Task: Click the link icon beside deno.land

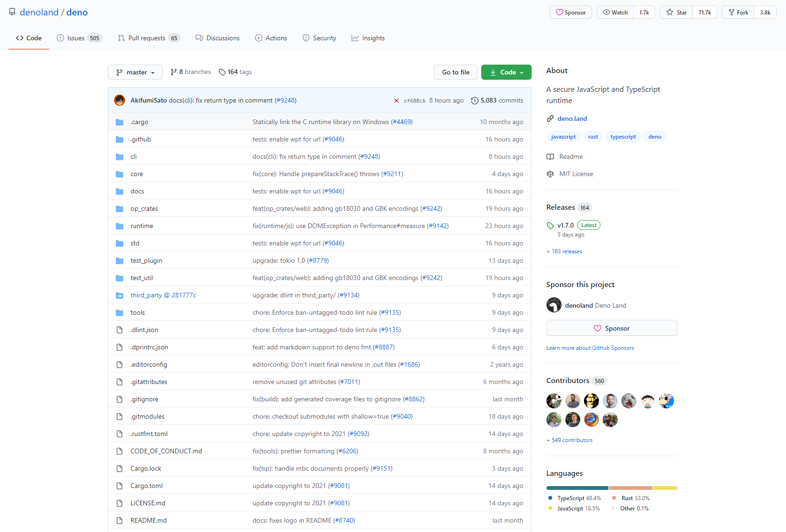Action: coord(550,119)
